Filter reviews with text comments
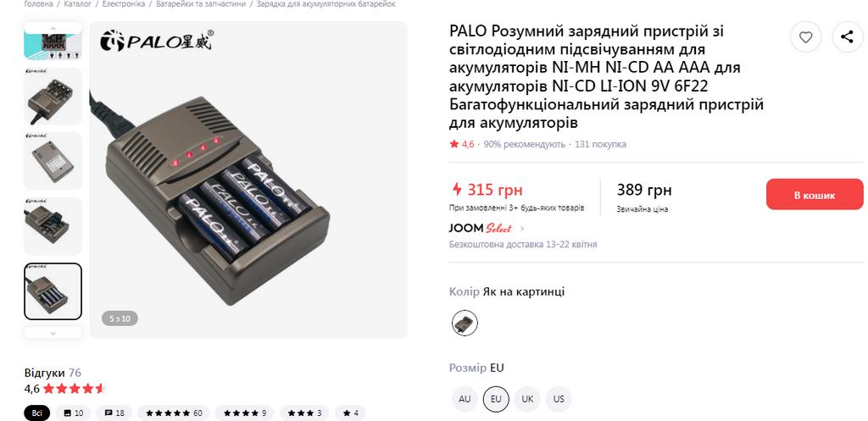Screen dimensions: 868x421 pyautogui.click(x=114, y=413)
